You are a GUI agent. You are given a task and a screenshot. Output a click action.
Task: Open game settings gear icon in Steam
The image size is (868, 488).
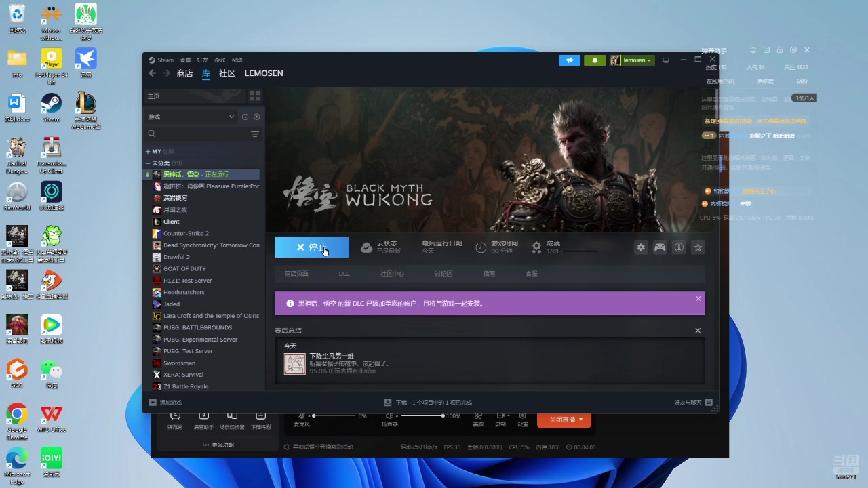pyautogui.click(x=641, y=247)
